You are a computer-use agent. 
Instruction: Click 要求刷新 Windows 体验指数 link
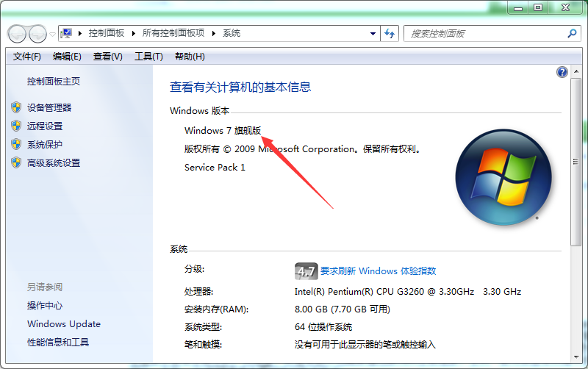click(x=378, y=271)
